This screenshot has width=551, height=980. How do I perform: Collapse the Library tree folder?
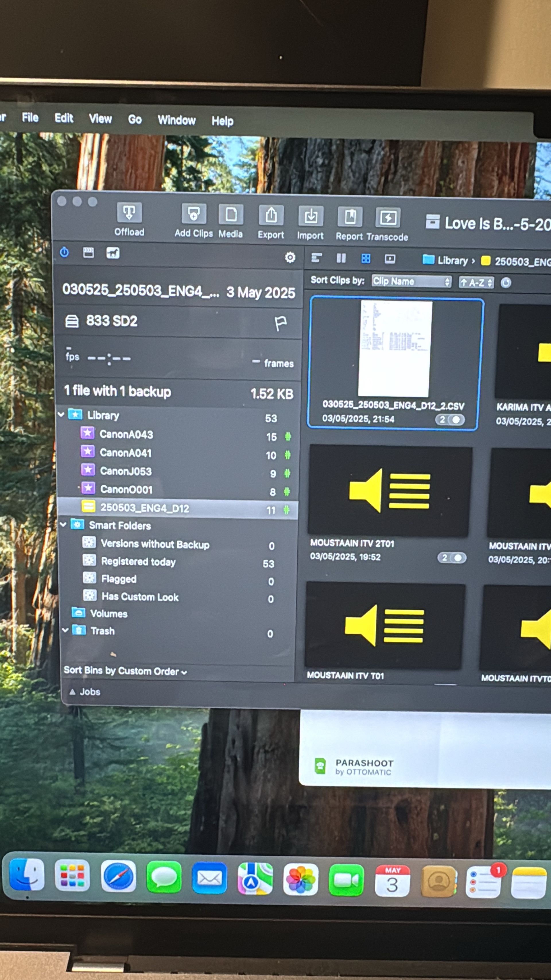click(x=61, y=414)
